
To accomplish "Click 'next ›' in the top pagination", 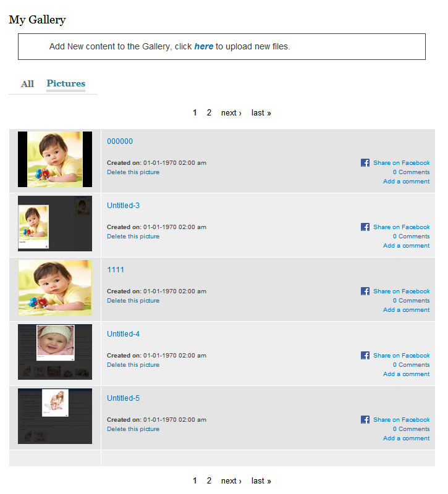I will click(x=231, y=113).
